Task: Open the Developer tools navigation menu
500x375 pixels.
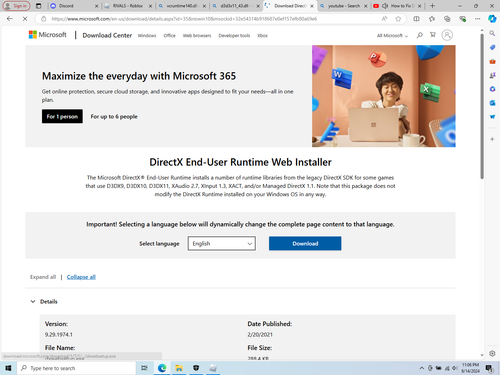Action: 234,36
